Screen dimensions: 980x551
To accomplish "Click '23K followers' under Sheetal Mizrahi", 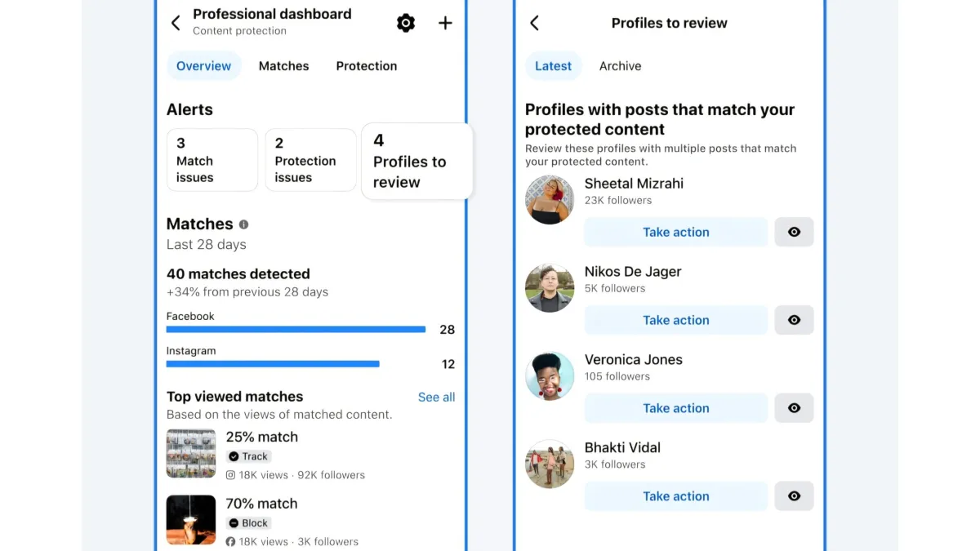I will [618, 200].
